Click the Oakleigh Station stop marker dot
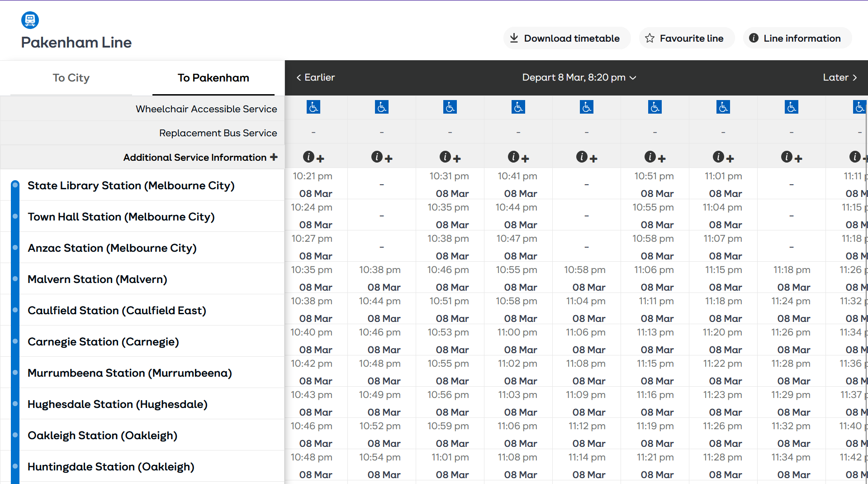 click(x=15, y=435)
